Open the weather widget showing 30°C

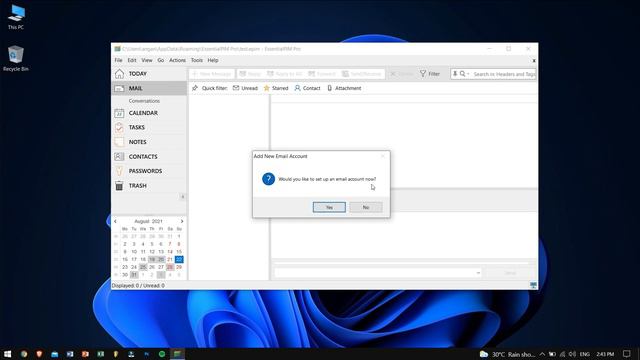tap(507, 354)
